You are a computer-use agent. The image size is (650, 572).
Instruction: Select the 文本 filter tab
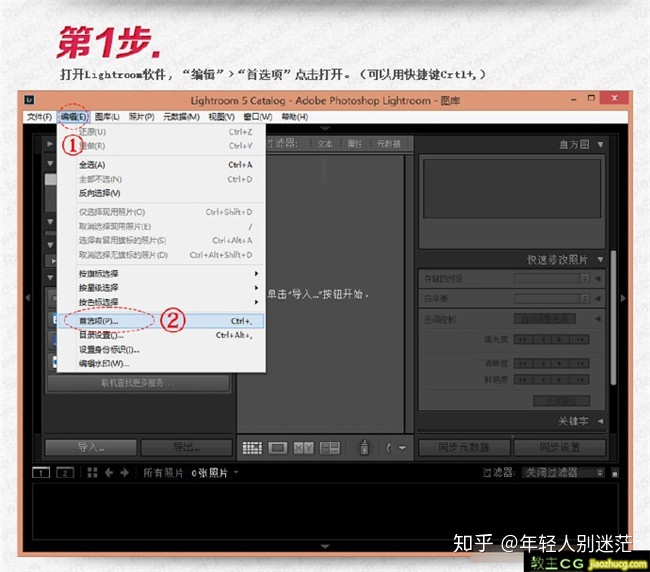[325, 143]
